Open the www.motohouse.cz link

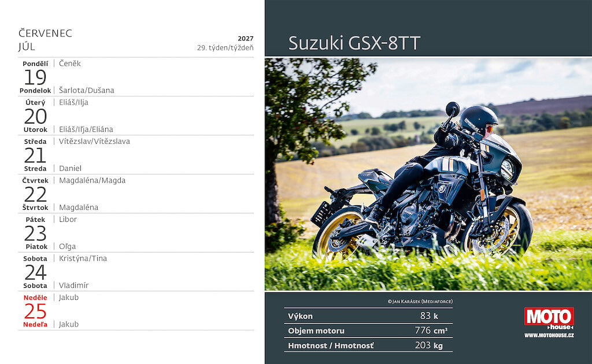click(x=549, y=335)
